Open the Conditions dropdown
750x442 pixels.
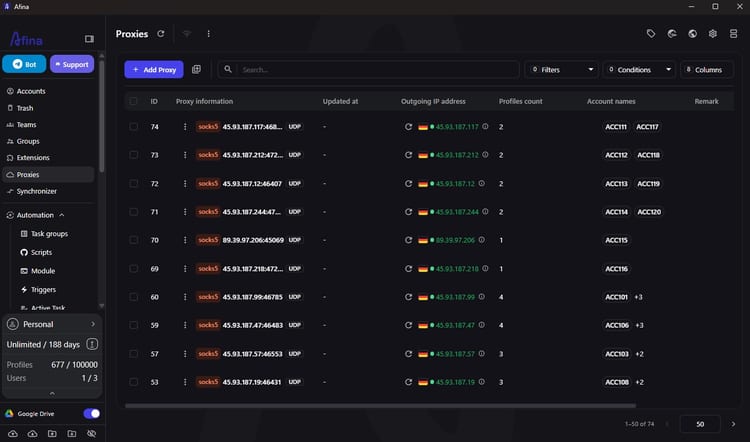point(639,69)
